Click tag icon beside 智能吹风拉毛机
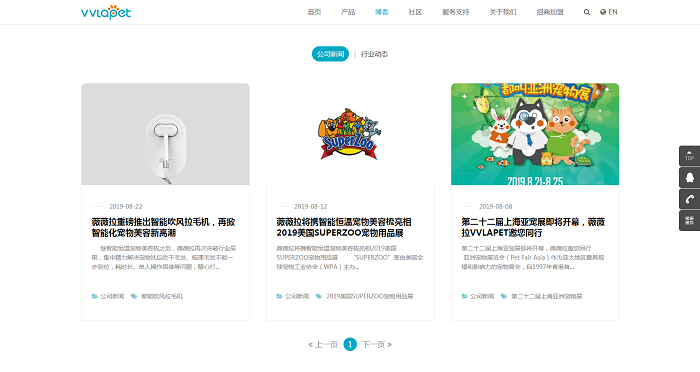Screen dimensions: 700x372 [x=133, y=296]
